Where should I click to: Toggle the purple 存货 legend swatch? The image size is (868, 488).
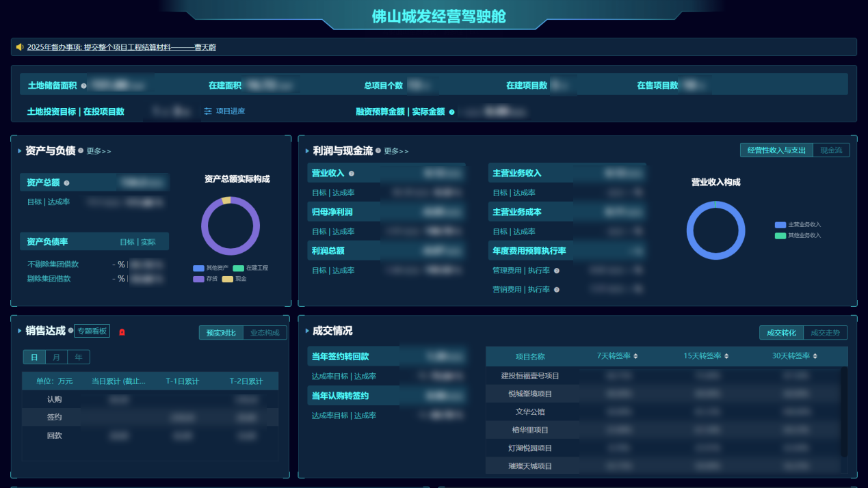point(198,279)
